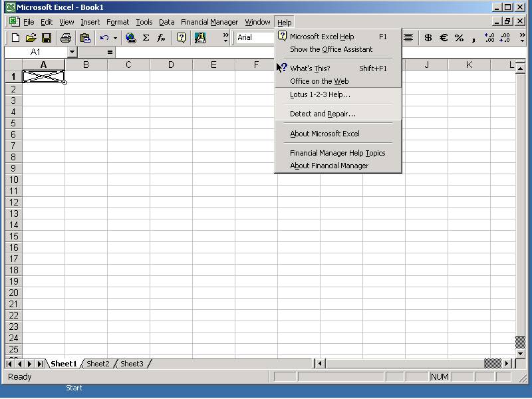Screen dimensions: 532x399
Task: Click the Open file folder icon
Action: pos(31,38)
